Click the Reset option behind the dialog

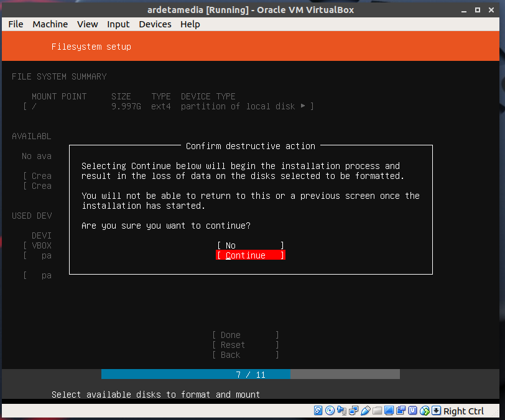pyautogui.click(x=245, y=345)
